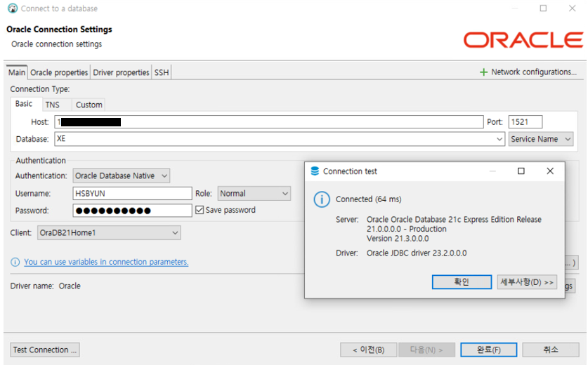Image resolution: width=588 pixels, height=365 pixels.
Task: Click 확인 in Connection test dialog
Action: click(462, 282)
